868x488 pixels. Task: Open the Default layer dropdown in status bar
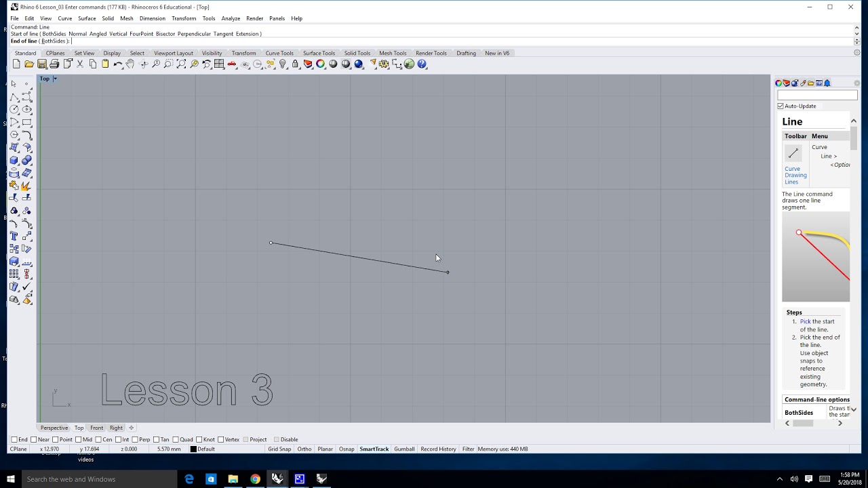tap(206, 449)
